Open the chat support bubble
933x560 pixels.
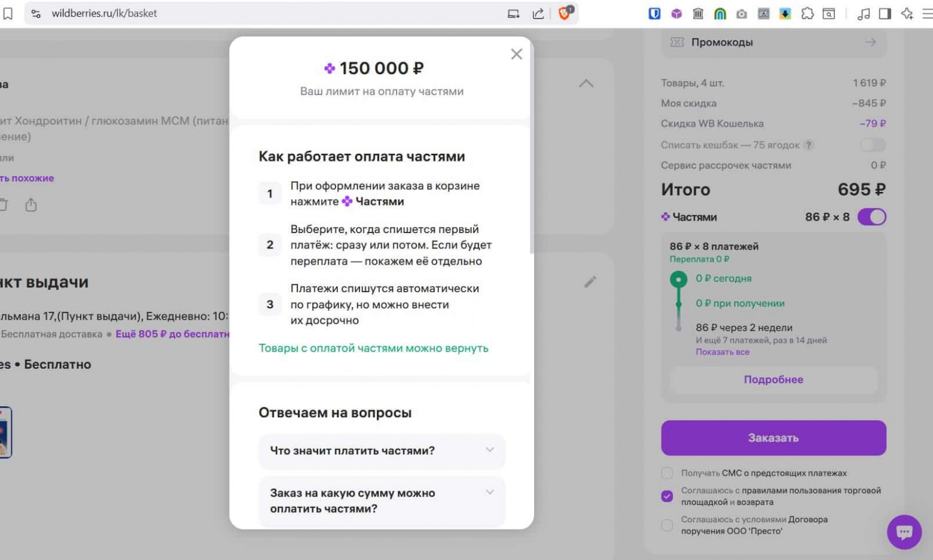click(x=904, y=532)
